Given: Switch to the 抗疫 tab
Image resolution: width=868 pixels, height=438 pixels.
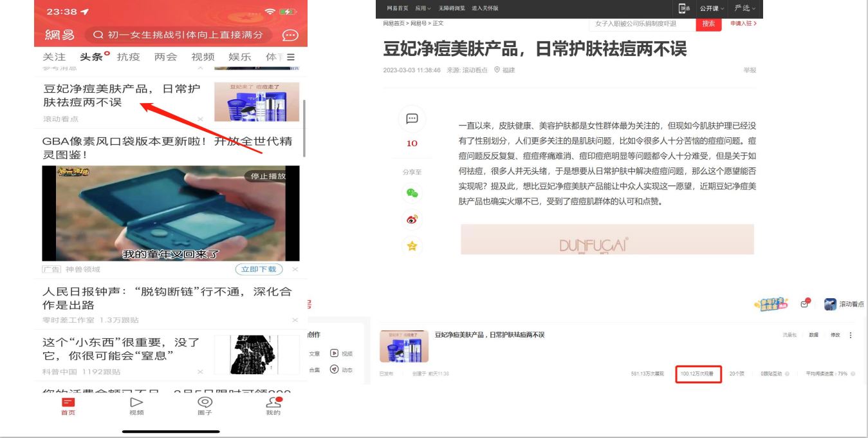Looking at the screenshot, I should click(x=129, y=57).
